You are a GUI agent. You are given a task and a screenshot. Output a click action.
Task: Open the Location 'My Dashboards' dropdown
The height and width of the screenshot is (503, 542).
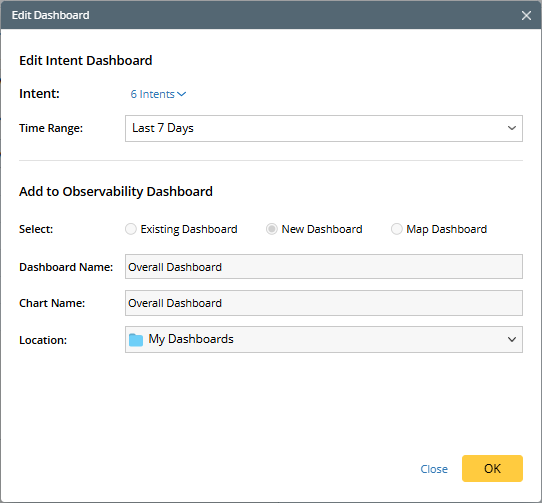(324, 339)
